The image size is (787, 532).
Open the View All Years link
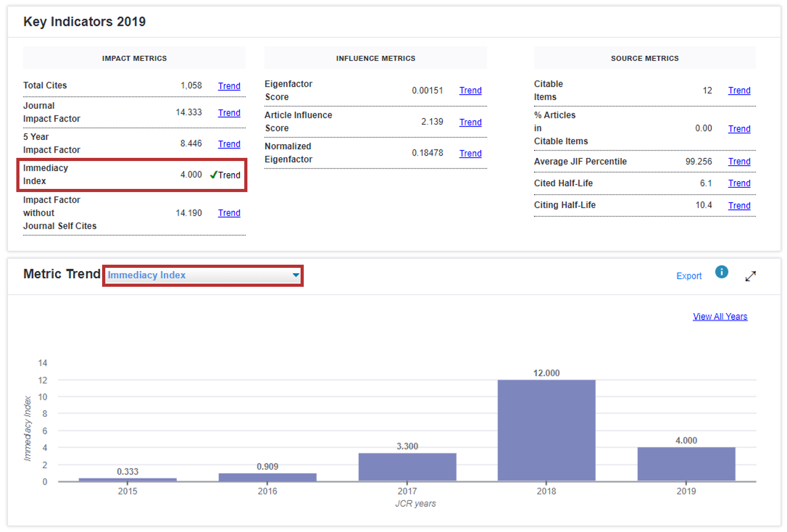coord(720,317)
